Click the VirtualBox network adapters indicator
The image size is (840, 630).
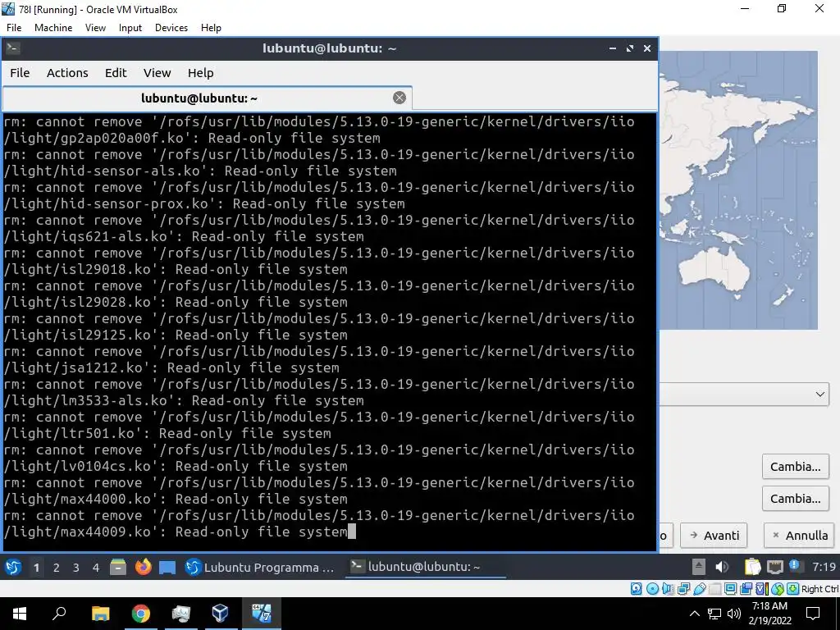coord(683,589)
